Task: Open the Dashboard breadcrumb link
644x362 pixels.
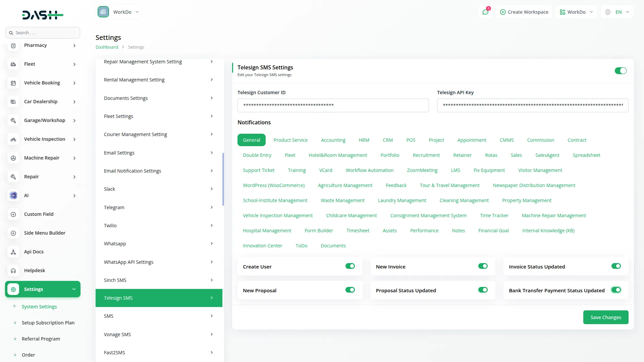Action: pos(107,47)
